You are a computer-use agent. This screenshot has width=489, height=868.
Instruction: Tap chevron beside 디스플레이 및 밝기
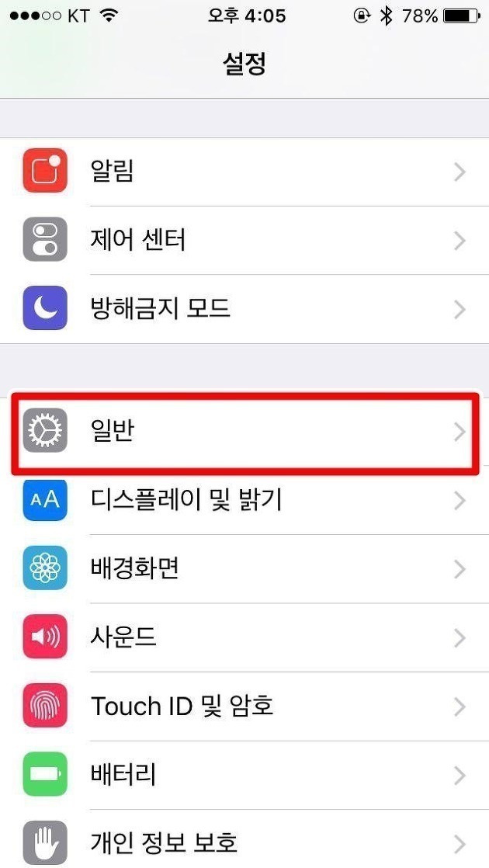pyautogui.click(x=460, y=501)
